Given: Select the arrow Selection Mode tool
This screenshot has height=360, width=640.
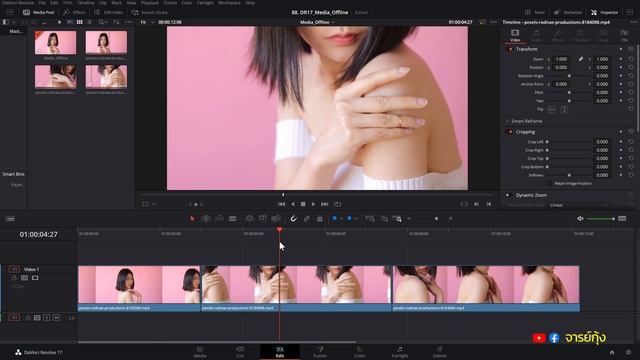Looking at the screenshot, I should pyautogui.click(x=192, y=219).
